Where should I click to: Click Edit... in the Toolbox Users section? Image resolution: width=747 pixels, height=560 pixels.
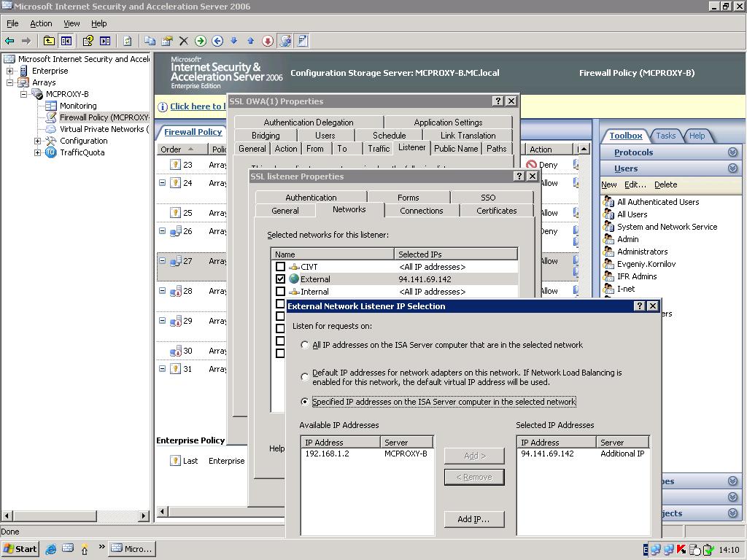pyautogui.click(x=635, y=184)
